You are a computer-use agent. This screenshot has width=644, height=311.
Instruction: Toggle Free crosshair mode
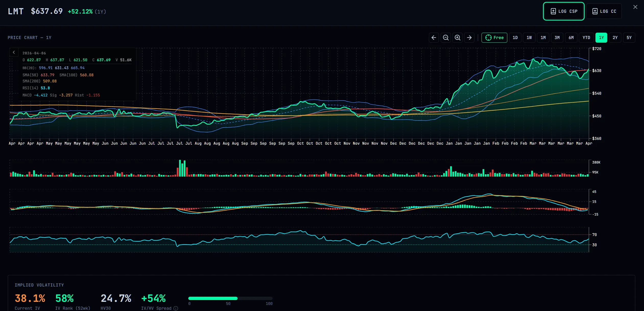click(494, 38)
